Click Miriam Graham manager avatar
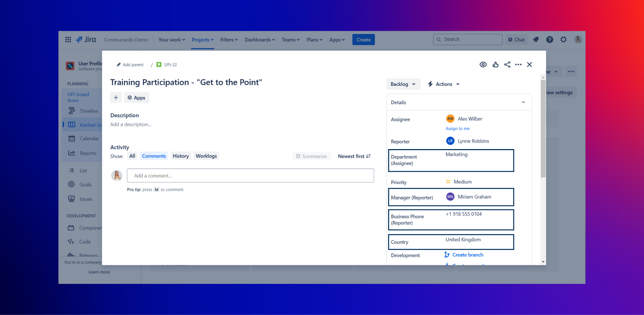Image resolution: width=644 pixels, height=315 pixels. point(450,197)
